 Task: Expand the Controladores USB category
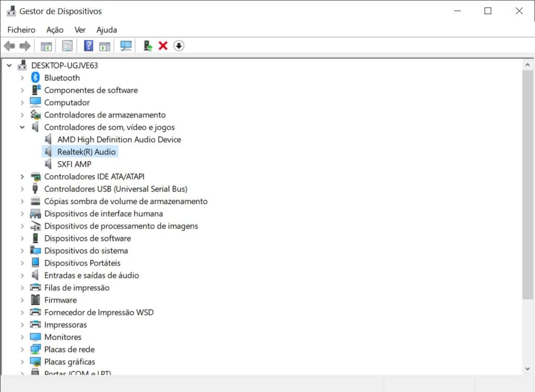(x=22, y=189)
